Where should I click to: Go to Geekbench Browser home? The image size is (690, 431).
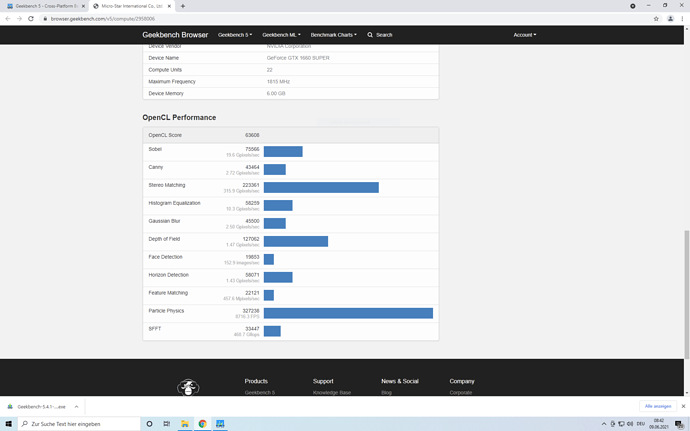[x=175, y=35]
